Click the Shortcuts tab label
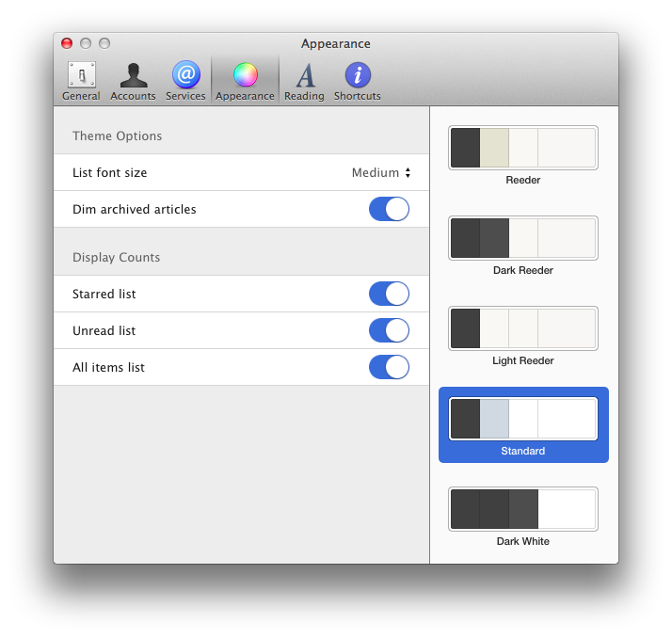Image resolution: width=672 pixels, height=638 pixels. tap(358, 96)
